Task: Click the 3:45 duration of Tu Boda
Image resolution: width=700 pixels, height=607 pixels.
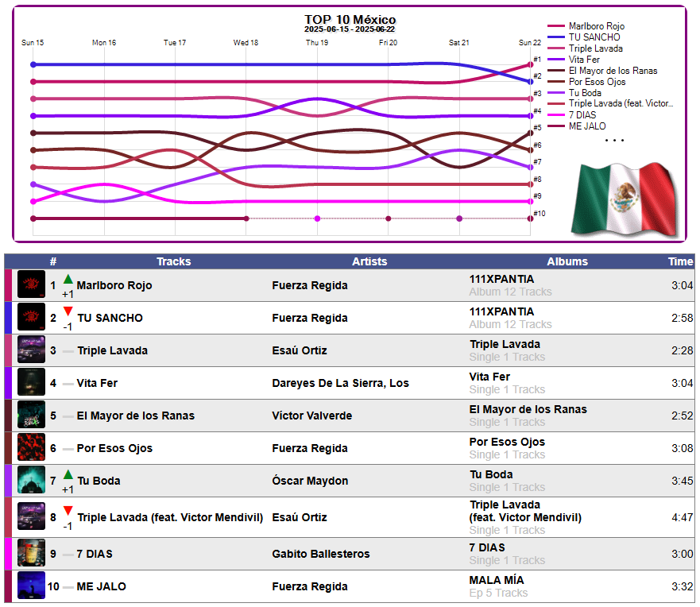Action: click(x=683, y=481)
